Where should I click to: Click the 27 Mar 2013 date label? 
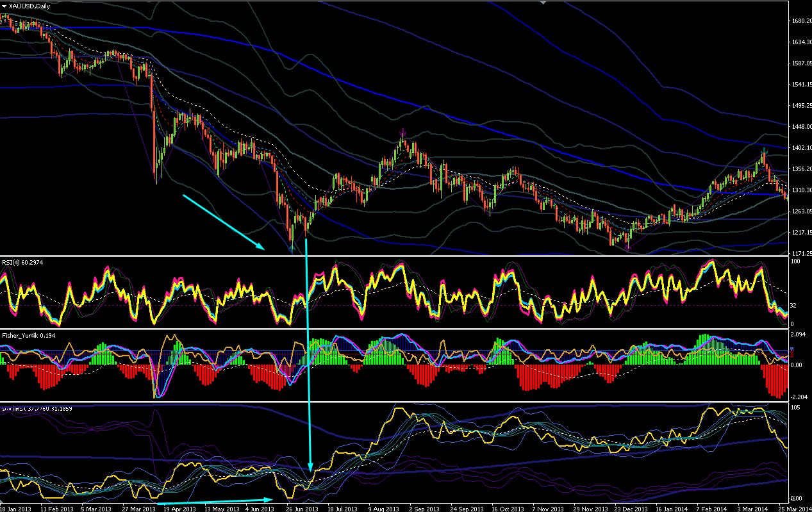(138, 508)
